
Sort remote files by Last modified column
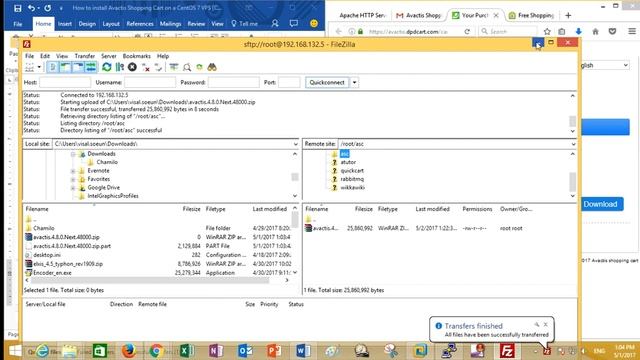click(432, 209)
